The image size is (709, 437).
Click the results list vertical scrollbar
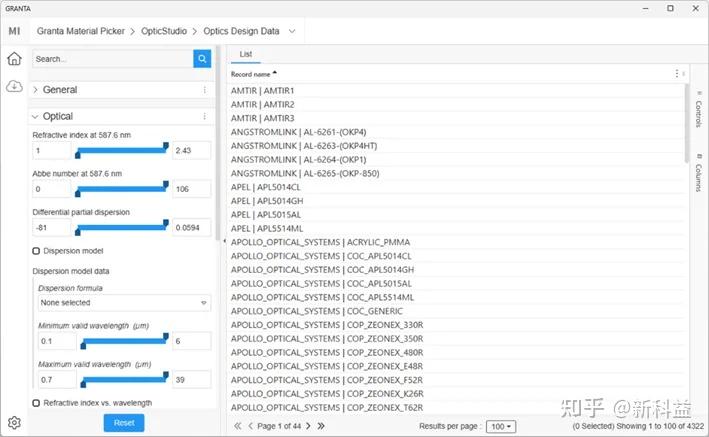click(687, 123)
